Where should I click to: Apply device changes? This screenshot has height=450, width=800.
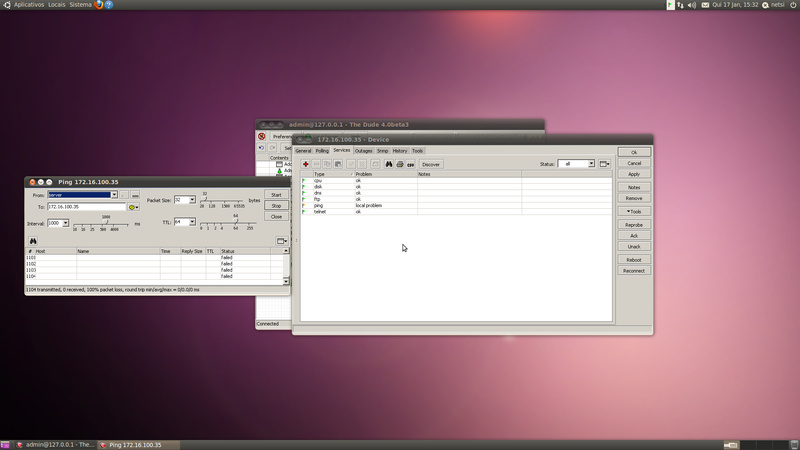[634, 174]
